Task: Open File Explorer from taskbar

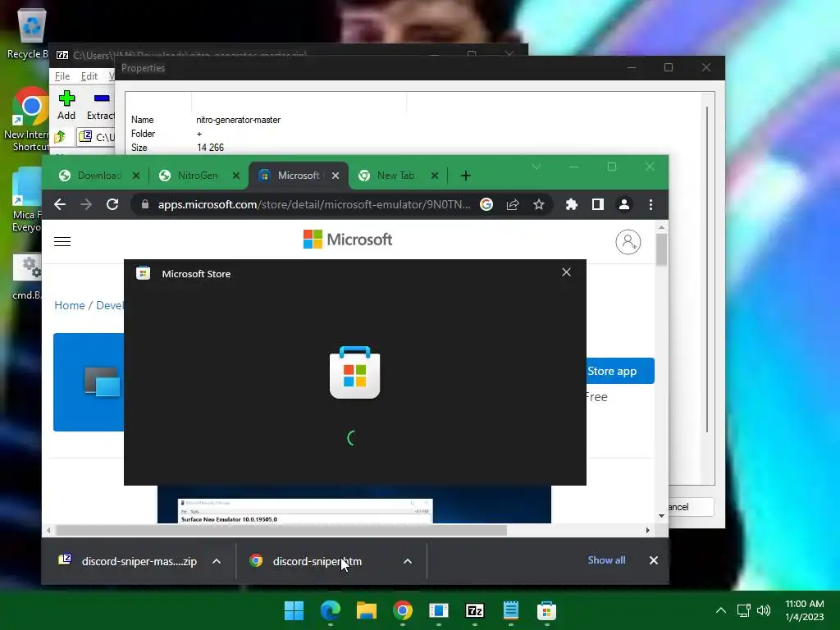Action: pyautogui.click(x=367, y=610)
